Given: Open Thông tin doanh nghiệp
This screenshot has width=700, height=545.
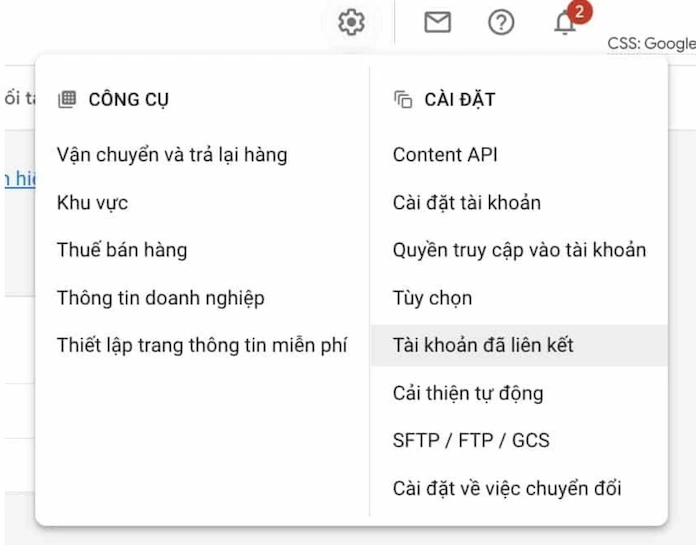Looking at the screenshot, I should tap(160, 298).
